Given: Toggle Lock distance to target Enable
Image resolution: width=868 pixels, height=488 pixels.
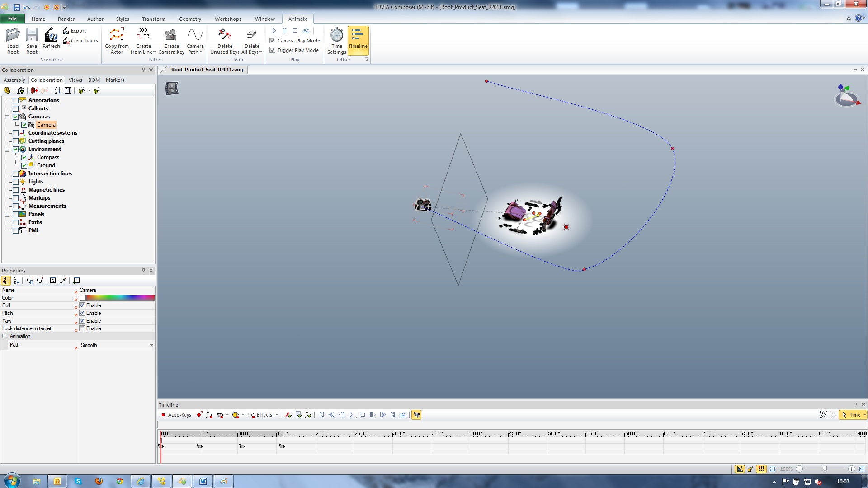Looking at the screenshot, I should coord(82,328).
